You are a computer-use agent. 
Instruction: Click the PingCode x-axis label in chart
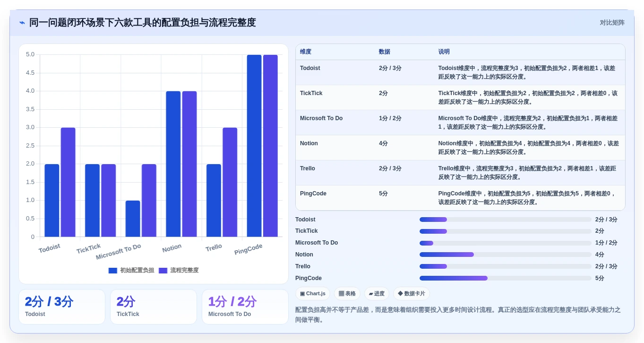click(x=249, y=249)
